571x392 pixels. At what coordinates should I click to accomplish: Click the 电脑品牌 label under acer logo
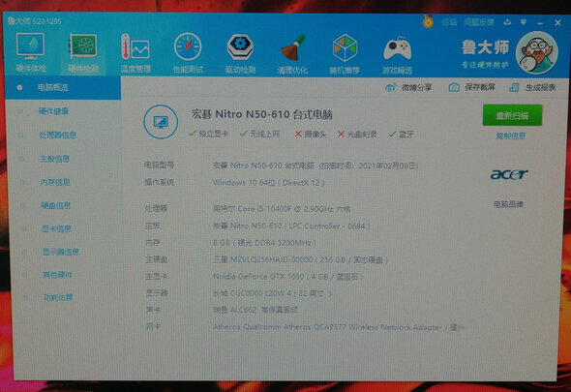[x=508, y=204]
